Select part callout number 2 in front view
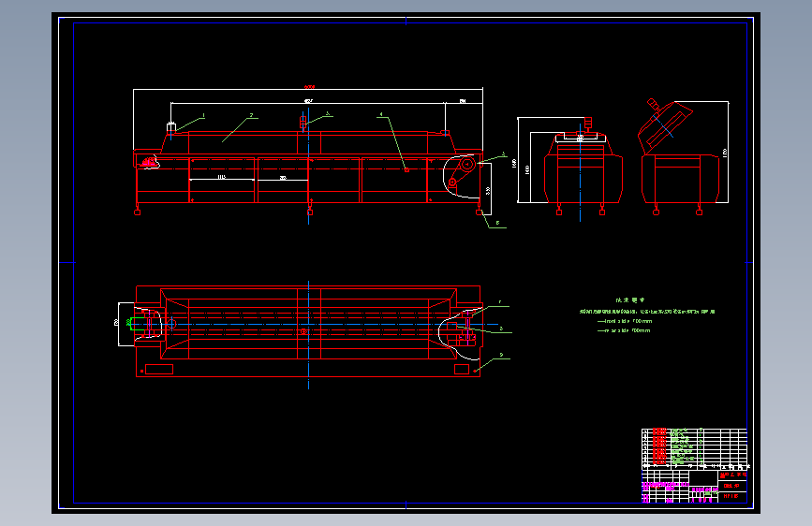 pyautogui.click(x=252, y=115)
